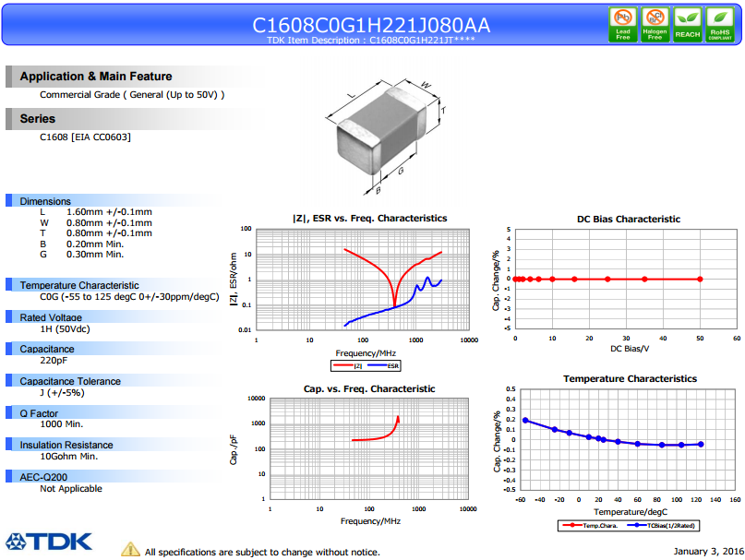Click the January 3, 2016 date
The height and width of the screenshot is (560, 745).
pos(708,552)
